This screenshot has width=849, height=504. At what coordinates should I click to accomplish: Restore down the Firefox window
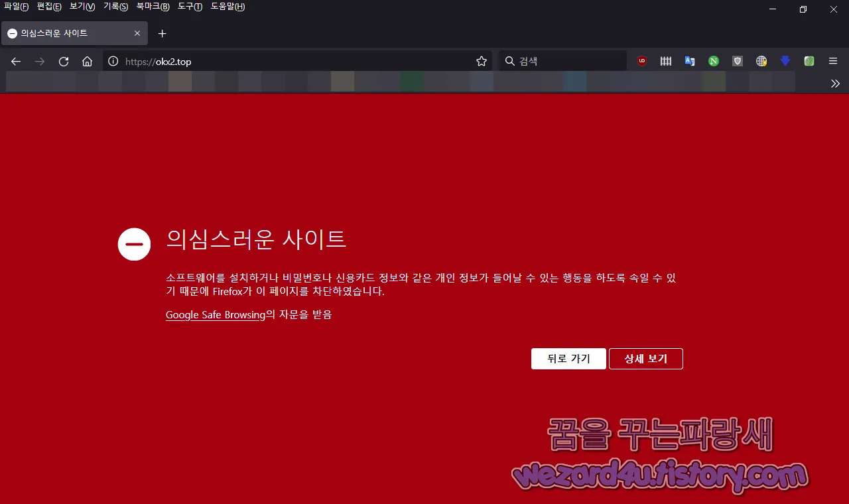click(x=803, y=9)
